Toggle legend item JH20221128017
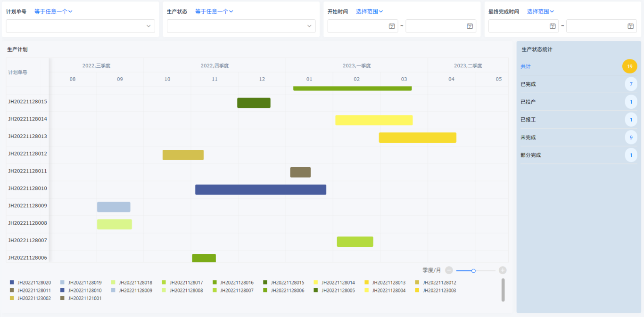 tap(182, 283)
